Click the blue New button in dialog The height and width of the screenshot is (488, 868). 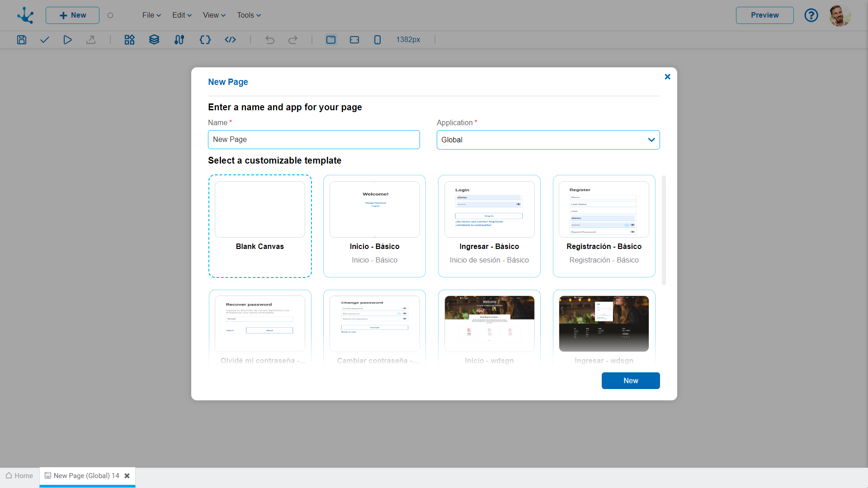click(631, 380)
